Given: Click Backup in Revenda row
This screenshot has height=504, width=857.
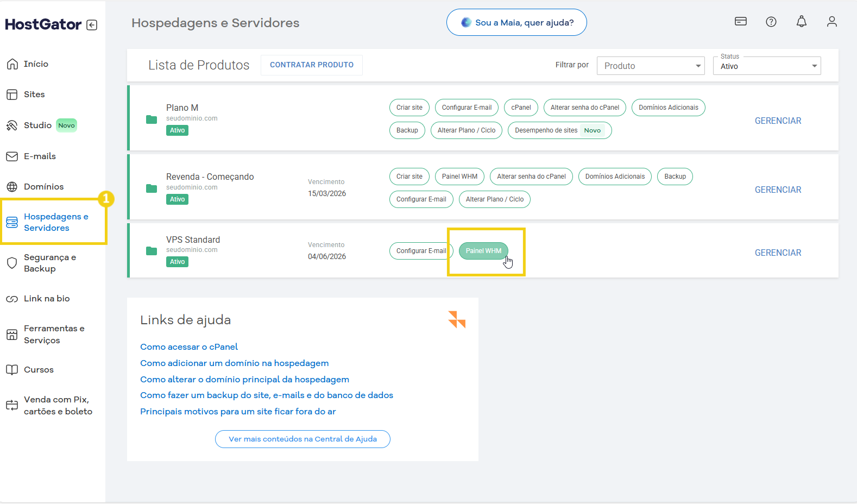Looking at the screenshot, I should point(675,177).
